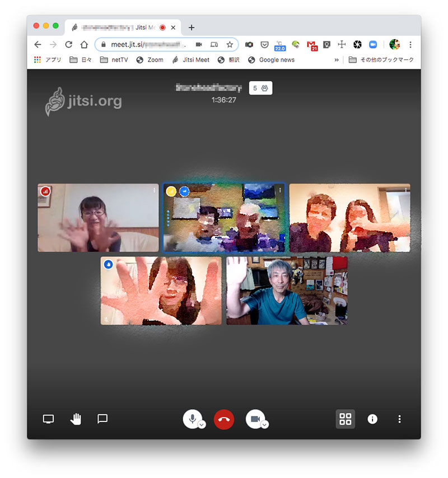The height and width of the screenshot is (478, 448).
Task: Reload the page in Chrome
Action: (x=68, y=44)
